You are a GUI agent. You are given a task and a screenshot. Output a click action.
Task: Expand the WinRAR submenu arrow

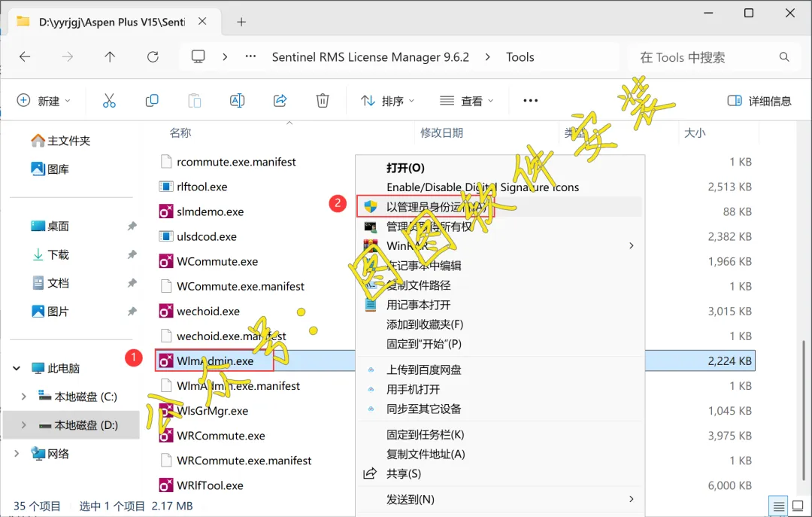[632, 245]
